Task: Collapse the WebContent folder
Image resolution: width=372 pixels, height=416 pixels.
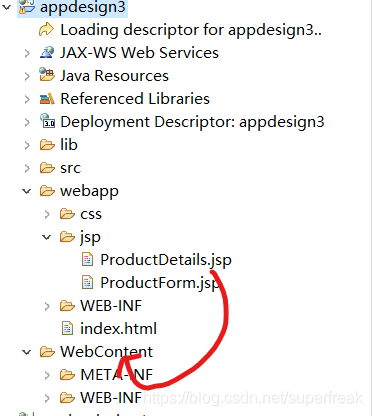Action: 27,352
